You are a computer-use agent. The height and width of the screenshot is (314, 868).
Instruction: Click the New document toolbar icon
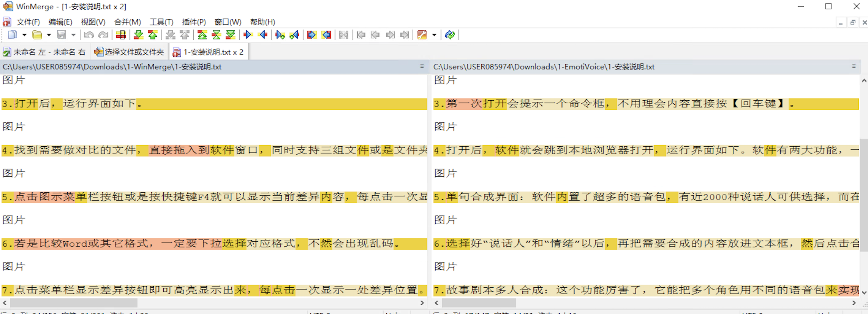12,35
